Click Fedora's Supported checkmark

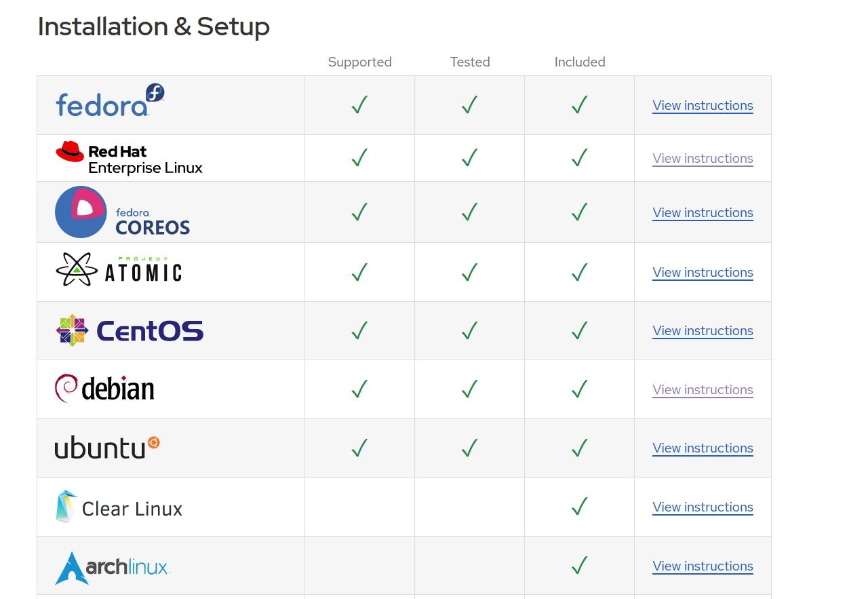[359, 104]
